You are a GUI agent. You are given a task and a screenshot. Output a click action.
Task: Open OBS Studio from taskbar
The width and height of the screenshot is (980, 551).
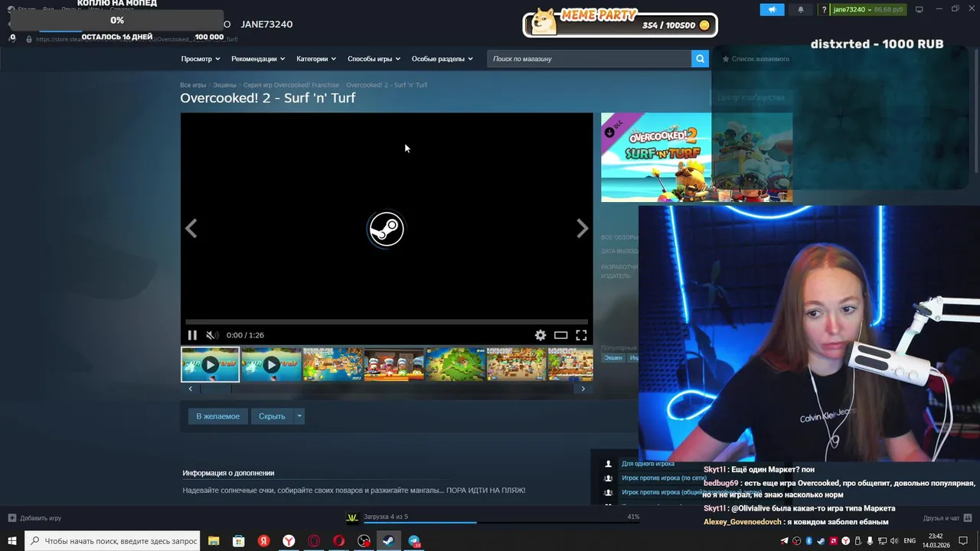coord(364,541)
